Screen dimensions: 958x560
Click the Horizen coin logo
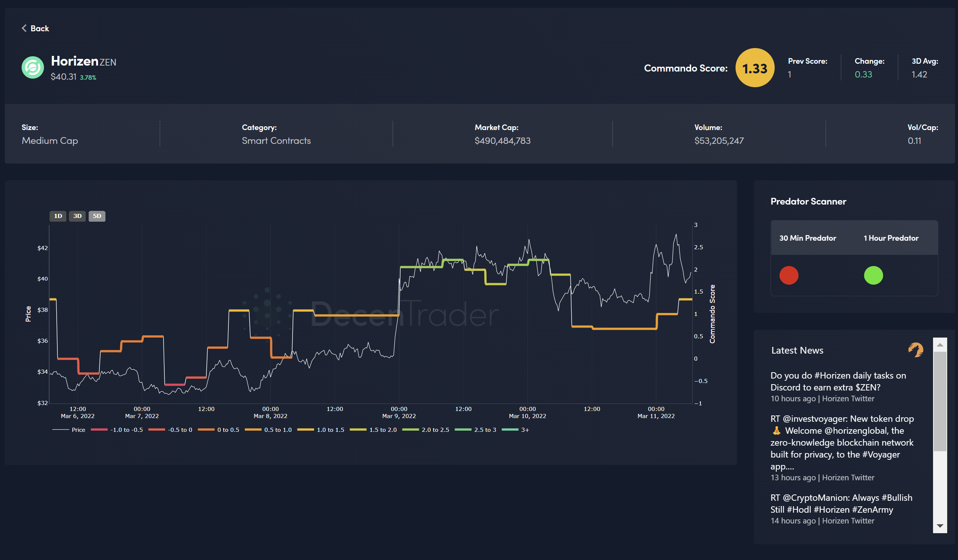[33, 68]
